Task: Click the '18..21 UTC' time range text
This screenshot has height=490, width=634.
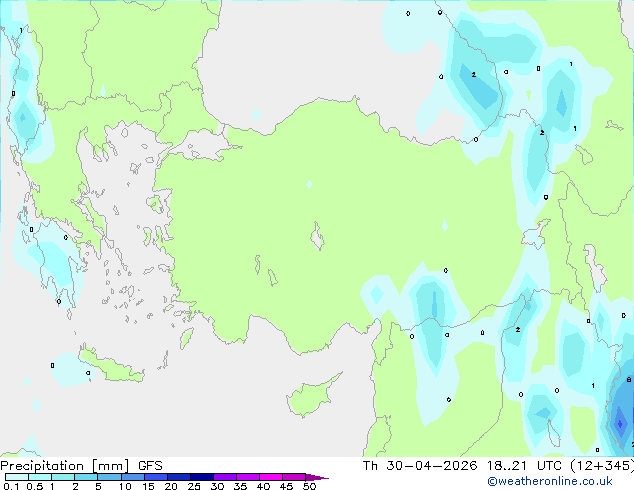Action: point(524,466)
